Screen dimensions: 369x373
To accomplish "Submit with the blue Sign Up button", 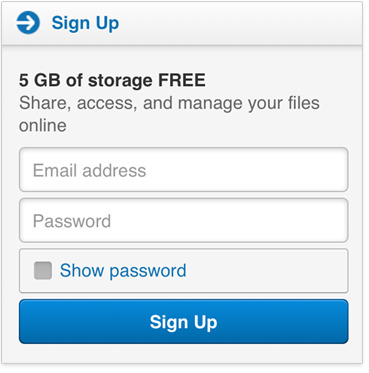I will 184,322.
